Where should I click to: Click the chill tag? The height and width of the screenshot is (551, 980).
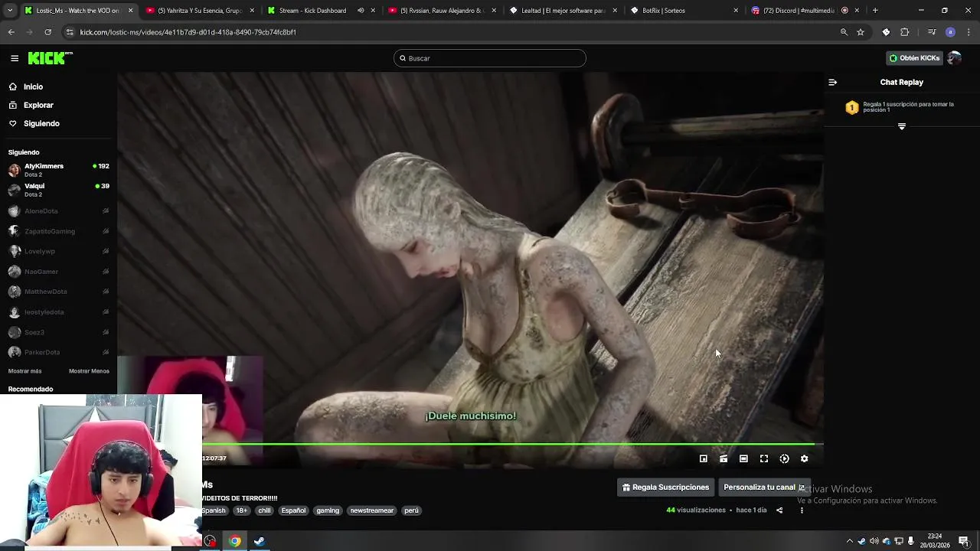point(264,510)
